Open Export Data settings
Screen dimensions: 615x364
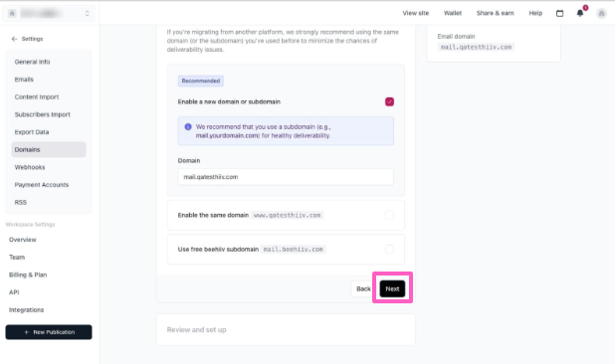(x=49, y=132)
